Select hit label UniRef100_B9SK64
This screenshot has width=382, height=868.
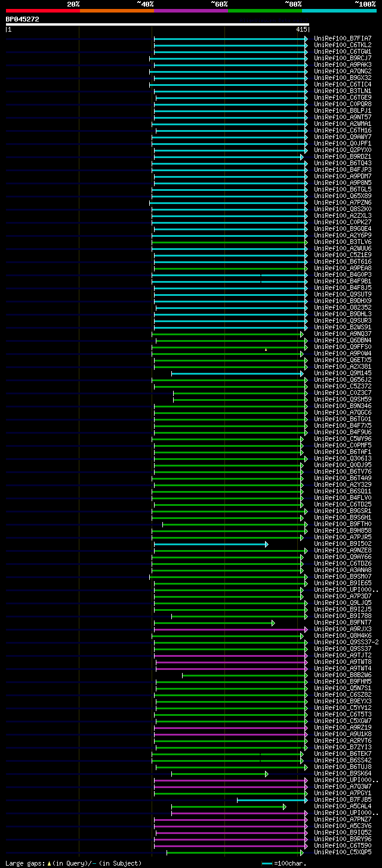coord(342,773)
